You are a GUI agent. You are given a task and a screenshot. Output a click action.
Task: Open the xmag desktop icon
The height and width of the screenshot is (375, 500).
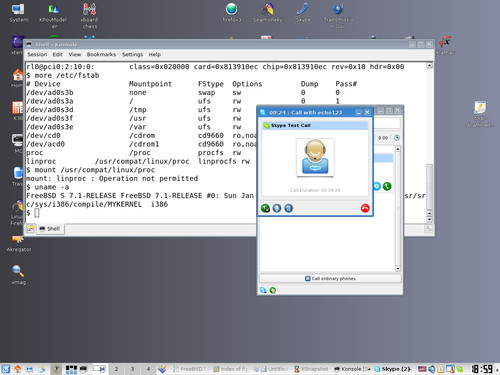18,275
